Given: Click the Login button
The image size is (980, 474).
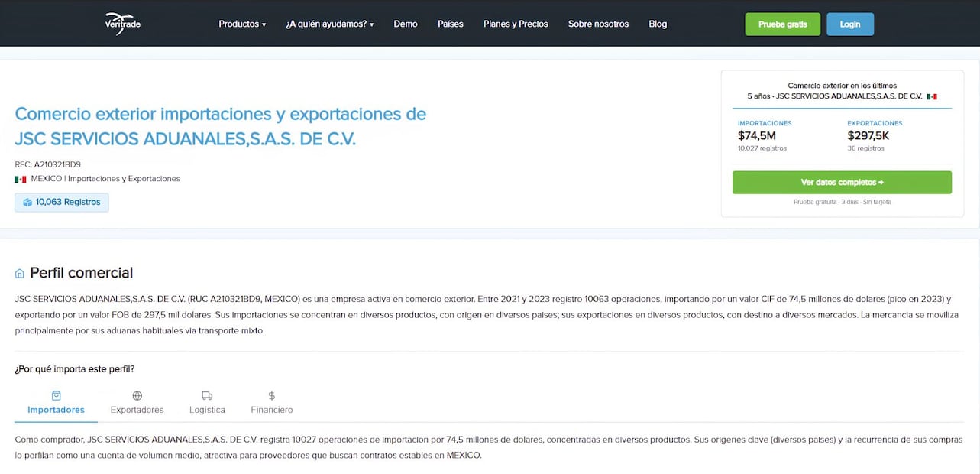Looking at the screenshot, I should click(x=850, y=24).
